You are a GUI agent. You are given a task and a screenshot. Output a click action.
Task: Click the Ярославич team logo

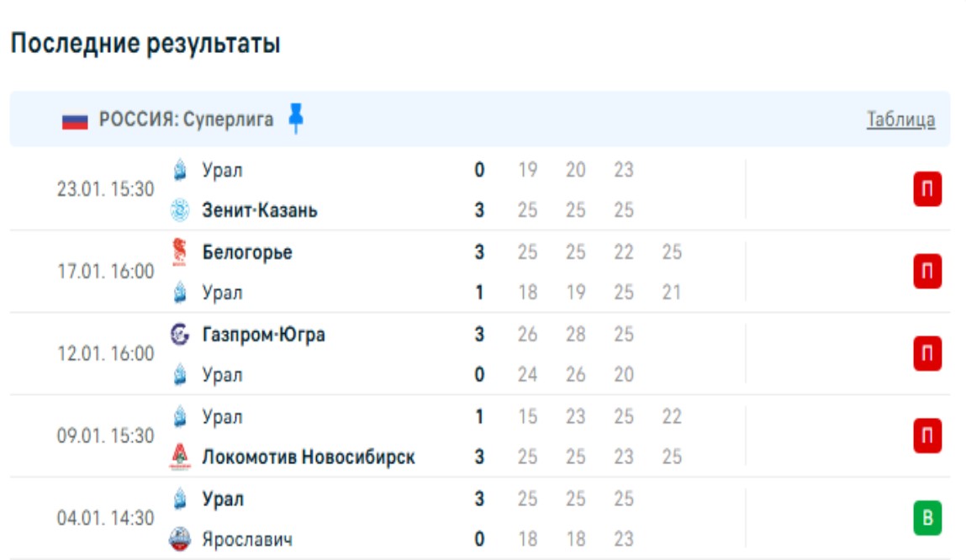[180, 539]
